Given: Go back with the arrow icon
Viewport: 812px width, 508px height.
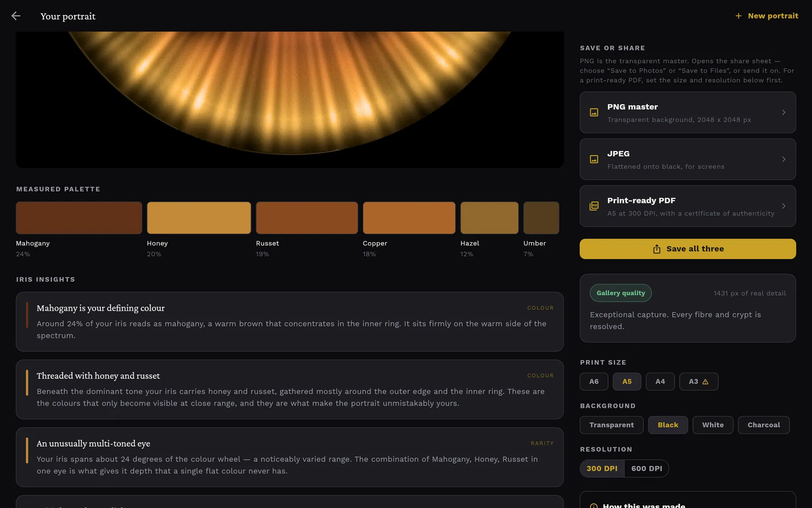Looking at the screenshot, I should (16, 16).
